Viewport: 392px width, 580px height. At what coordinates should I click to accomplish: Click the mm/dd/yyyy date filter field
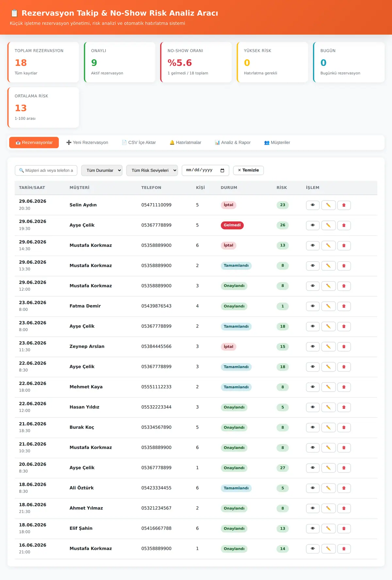coord(205,170)
